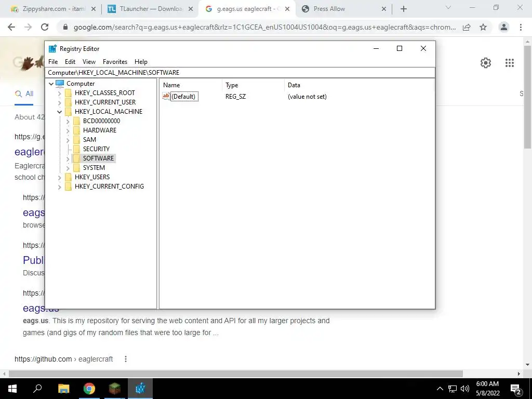
Task: Click the SAM folder icon
Action: click(x=77, y=139)
